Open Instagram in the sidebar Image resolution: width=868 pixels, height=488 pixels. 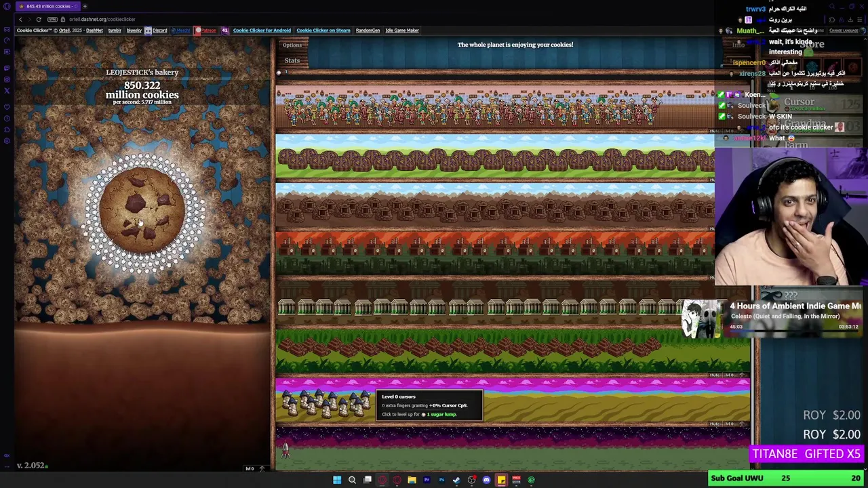[7, 79]
